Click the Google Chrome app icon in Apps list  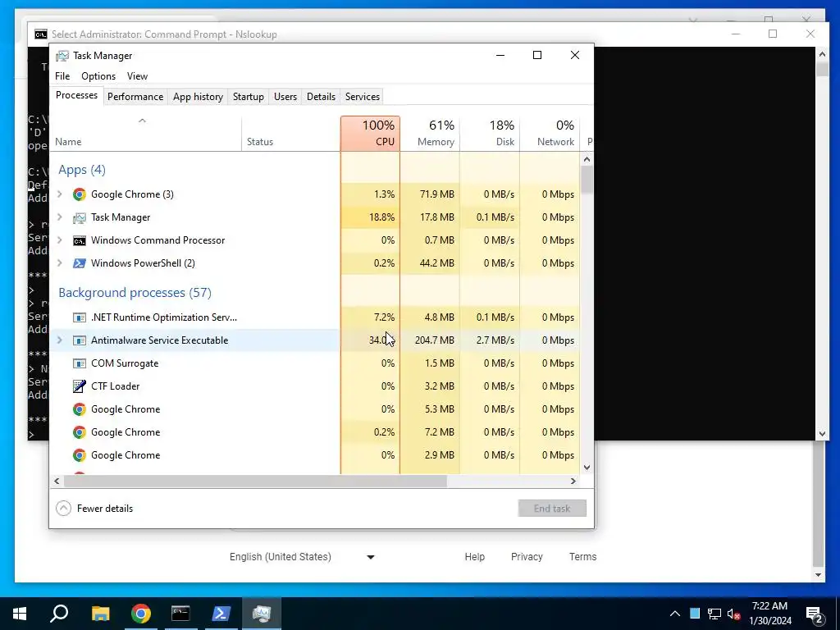point(80,194)
